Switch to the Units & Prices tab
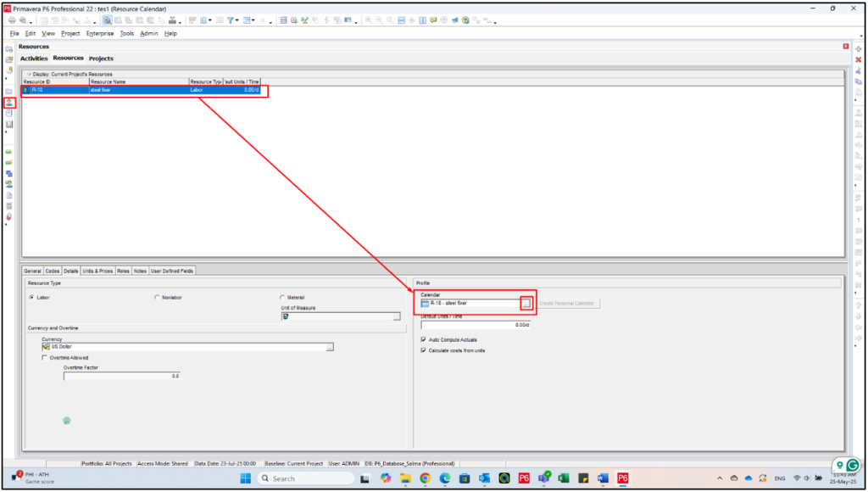868x492 pixels. [x=97, y=271]
